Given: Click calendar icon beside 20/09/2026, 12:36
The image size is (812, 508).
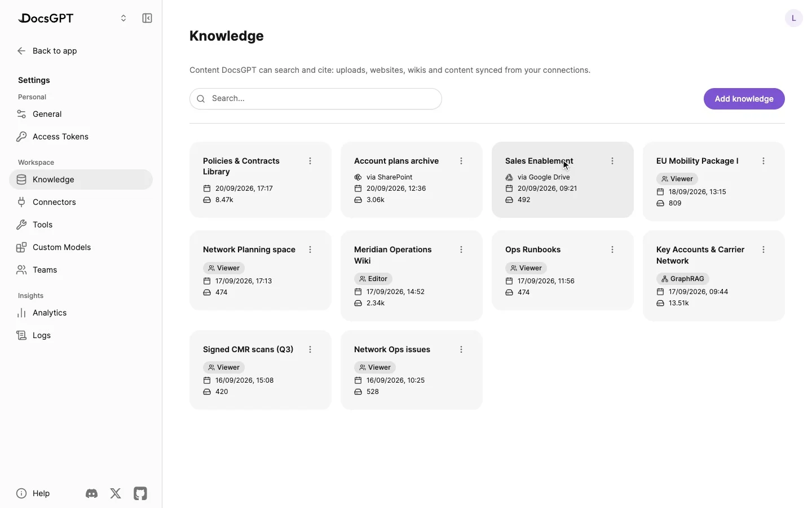Looking at the screenshot, I should pos(358,189).
